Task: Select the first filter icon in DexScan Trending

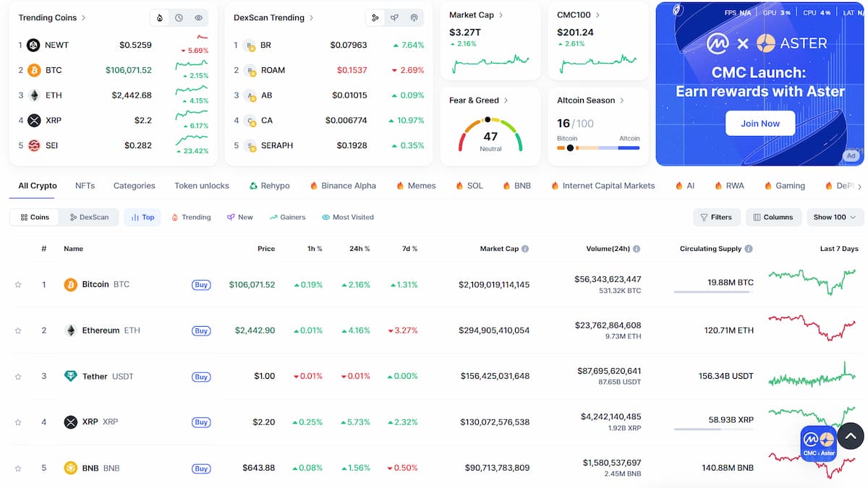Action: (375, 17)
